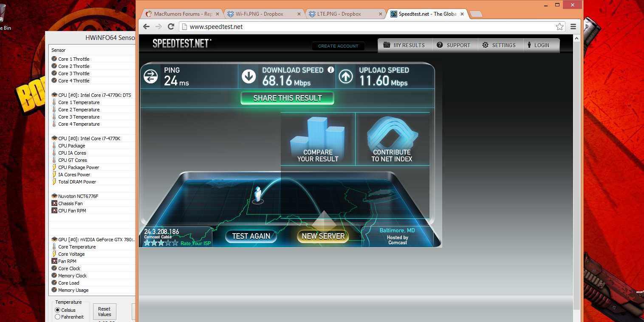This screenshot has height=322, width=644.
Task: Click the upload arrow icon
Action: [346, 76]
